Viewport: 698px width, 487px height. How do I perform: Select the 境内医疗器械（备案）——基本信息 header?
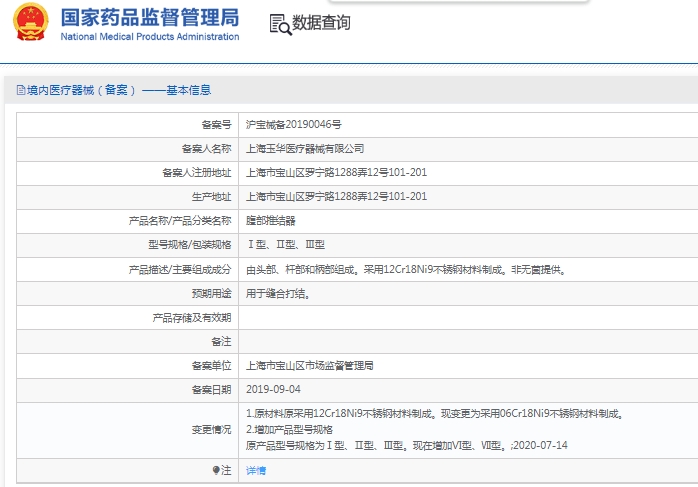(119, 90)
